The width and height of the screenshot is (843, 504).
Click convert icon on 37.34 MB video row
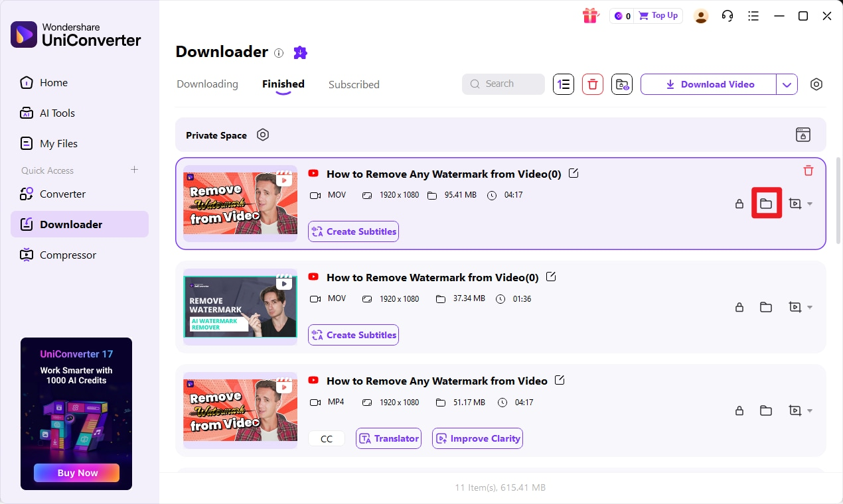pyautogui.click(x=795, y=307)
